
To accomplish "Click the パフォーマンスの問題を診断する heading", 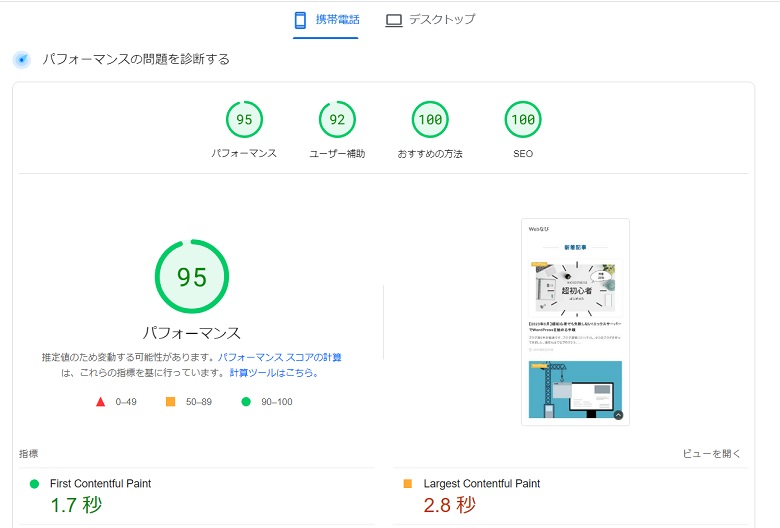I will coord(136,59).
